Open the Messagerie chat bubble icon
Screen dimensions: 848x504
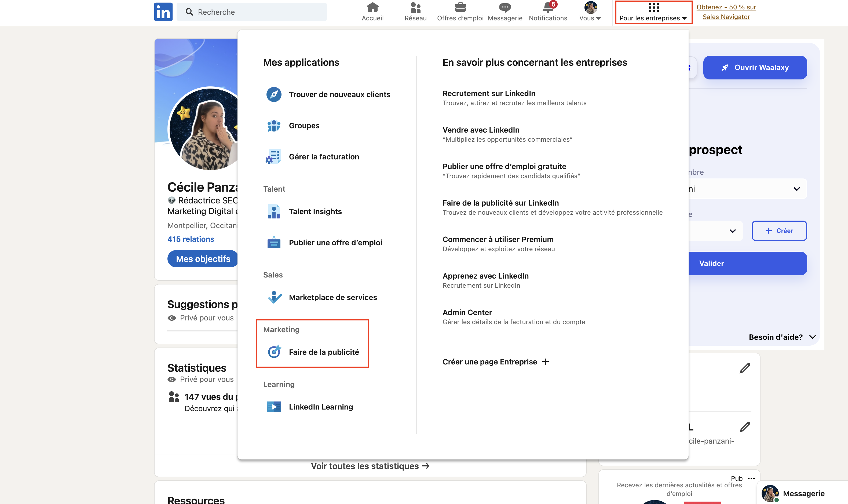click(x=505, y=7)
